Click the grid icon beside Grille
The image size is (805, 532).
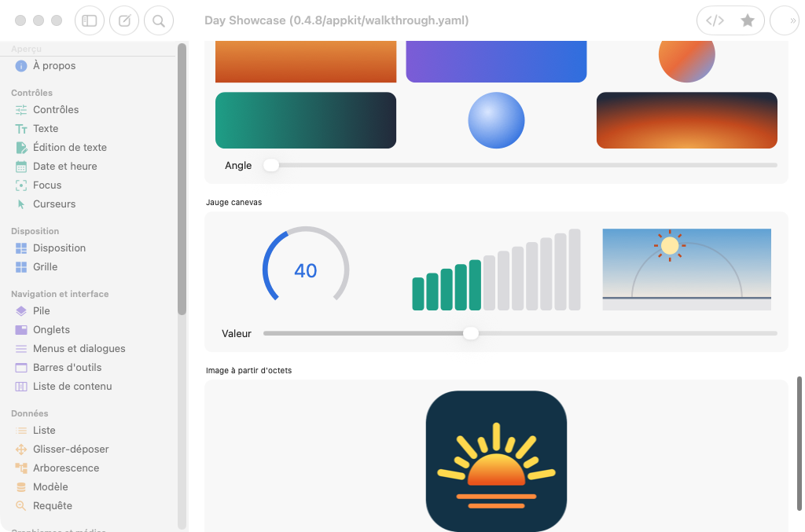click(21, 267)
